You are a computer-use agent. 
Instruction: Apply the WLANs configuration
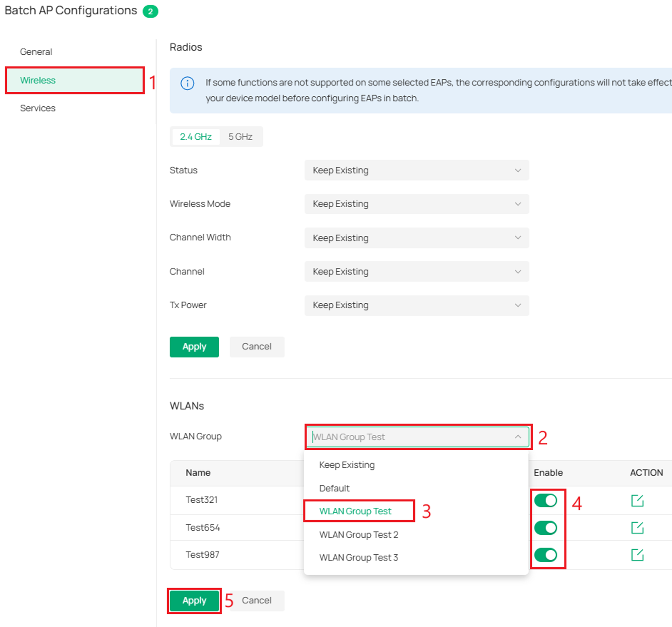point(194,601)
